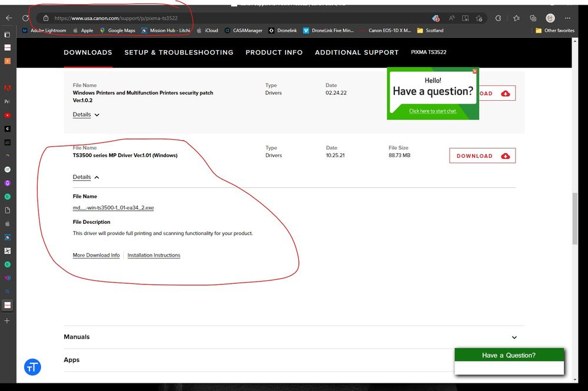Open the blue chat widget bottom left

(x=32, y=367)
